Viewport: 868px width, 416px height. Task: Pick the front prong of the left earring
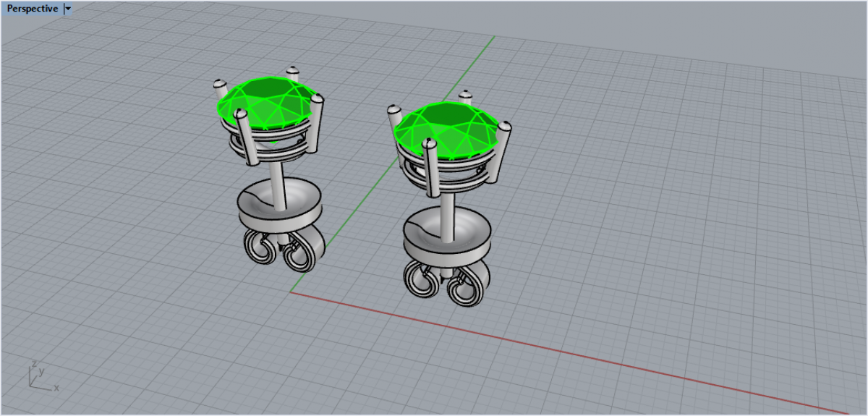click(x=244, y=141)
